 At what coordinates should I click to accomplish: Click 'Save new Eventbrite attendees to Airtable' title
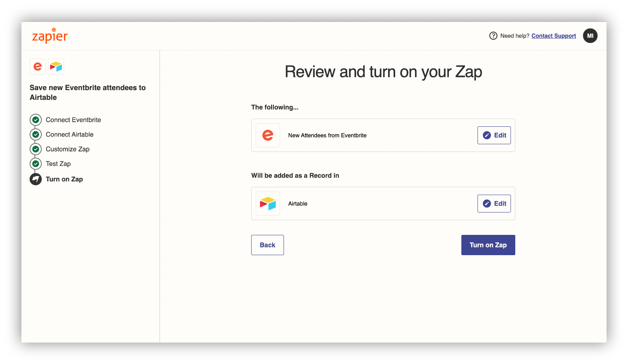(x=88, y=92)
